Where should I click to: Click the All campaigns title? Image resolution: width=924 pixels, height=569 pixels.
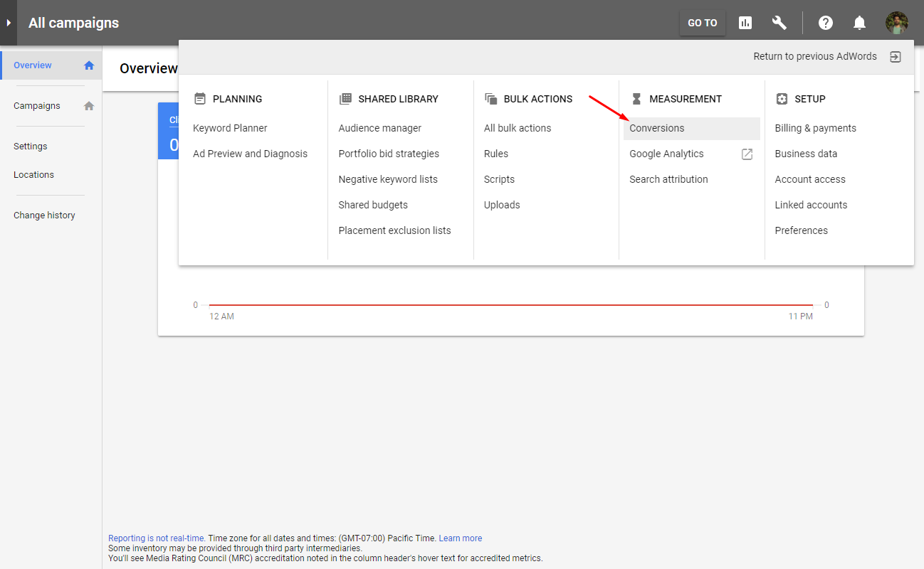73,23
